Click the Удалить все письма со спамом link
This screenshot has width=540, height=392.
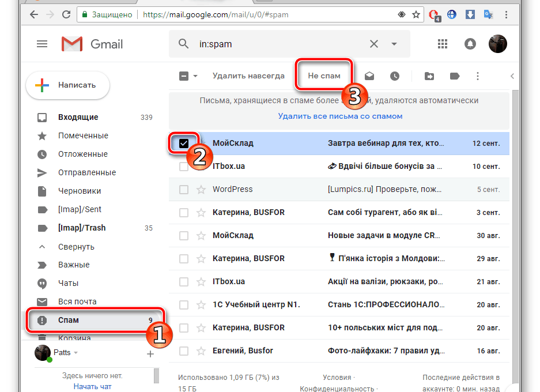pyautogui.click(x=340, y=116)
